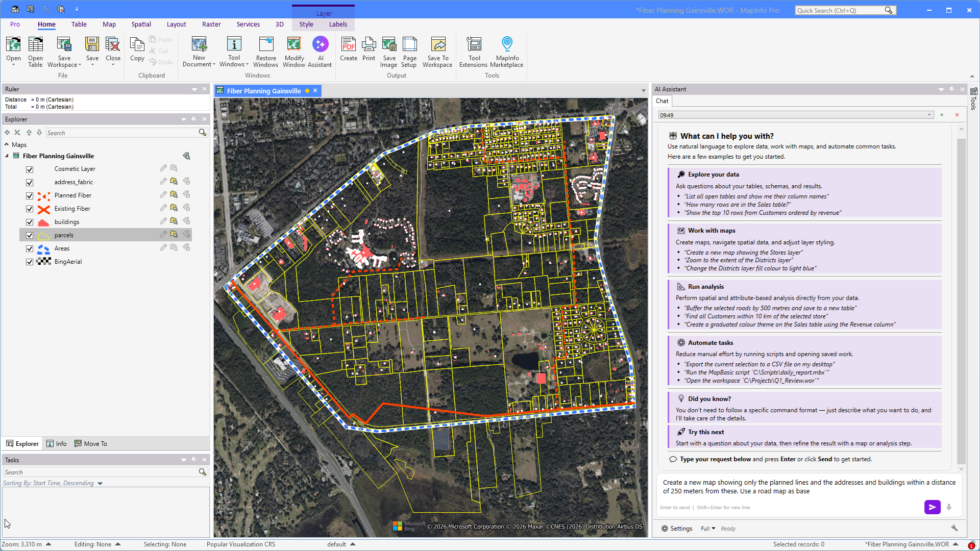Image resolution: width=980 pixels, height=551 pixels.
Task: Click the buildings red style swatch
Action: pyautogui.click(x=44, y=222)
